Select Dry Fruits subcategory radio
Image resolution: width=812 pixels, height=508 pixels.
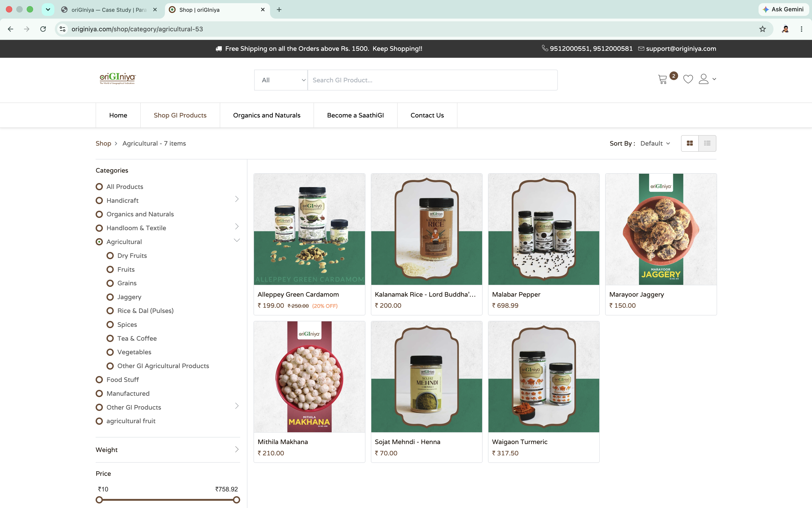pyautogui.click(x=110, y=256)
